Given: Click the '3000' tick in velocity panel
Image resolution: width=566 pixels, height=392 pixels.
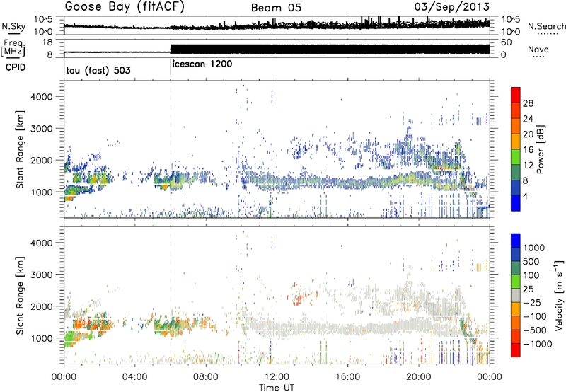Looking at the screenshot, I should tap(41, 275).
